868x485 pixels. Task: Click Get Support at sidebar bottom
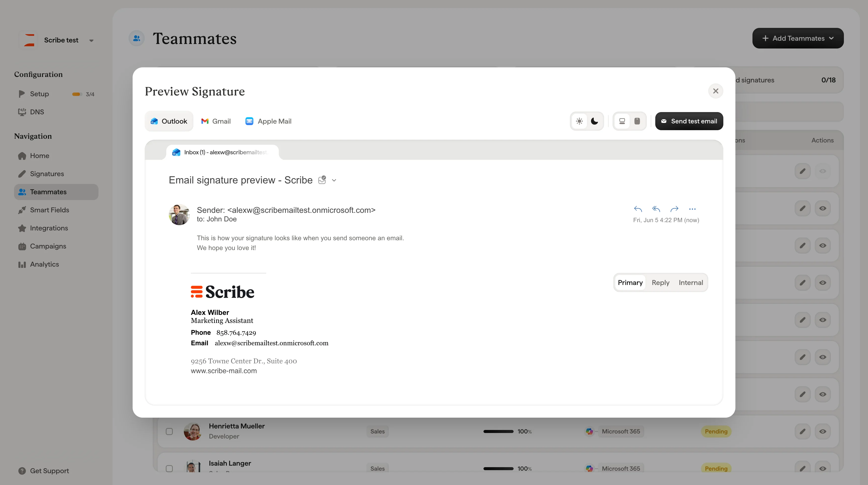43,471
